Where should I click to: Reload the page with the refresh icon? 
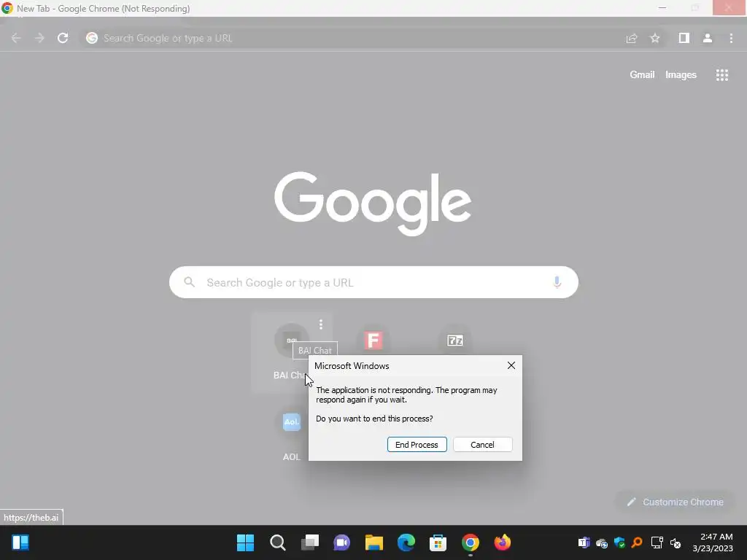point(63,38)
